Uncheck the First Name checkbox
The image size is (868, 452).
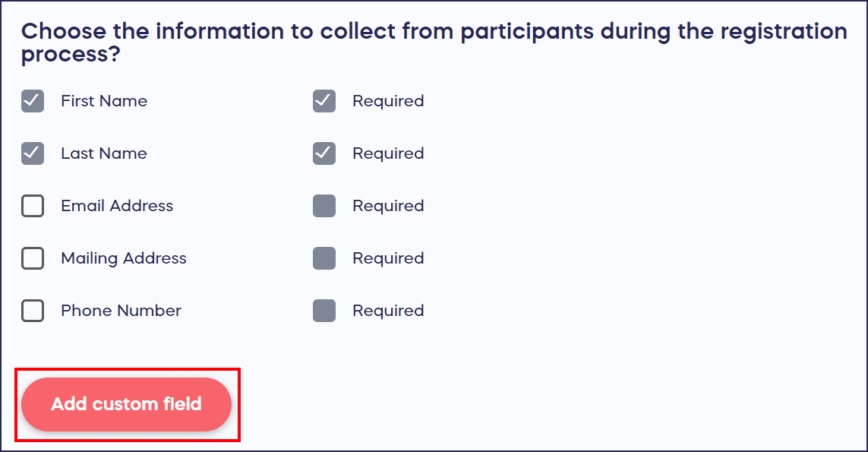pos(33,101)
